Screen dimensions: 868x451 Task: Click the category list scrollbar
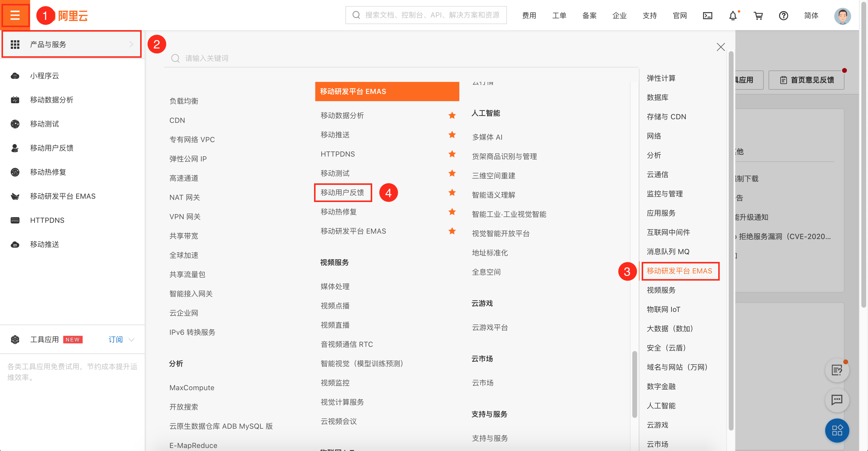[731, 241]
